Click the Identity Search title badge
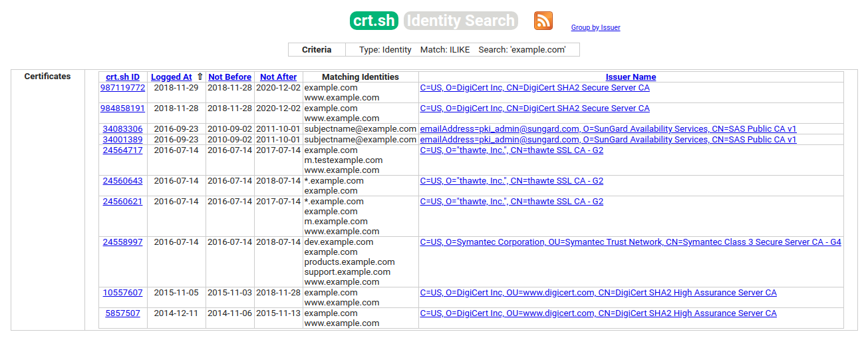 point(460,21)
